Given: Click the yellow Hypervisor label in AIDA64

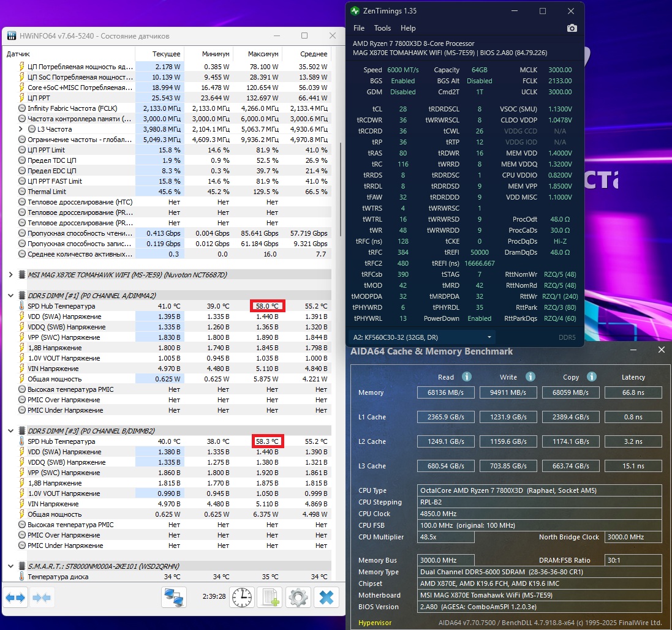Looking at the screenshot, I should pos(375,623).
